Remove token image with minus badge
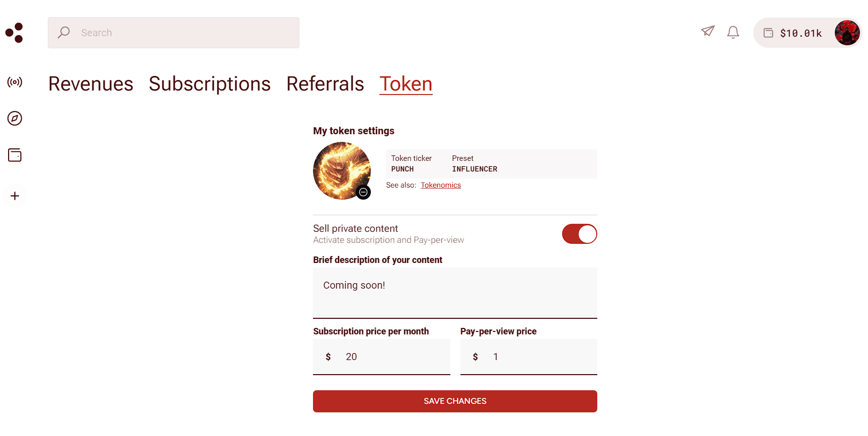The height and width of the screenshot is (436, 868). pos(363,192)
